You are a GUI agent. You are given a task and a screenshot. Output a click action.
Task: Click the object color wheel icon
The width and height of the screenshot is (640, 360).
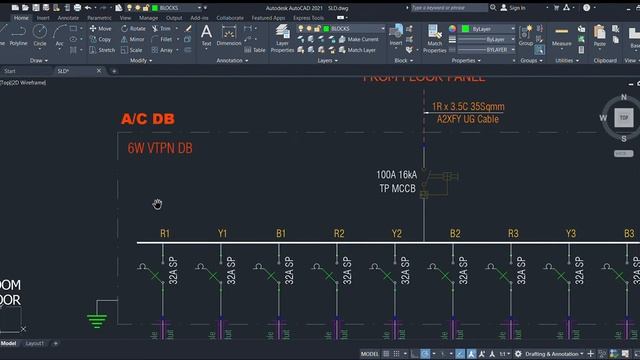(x=452, y=29)
